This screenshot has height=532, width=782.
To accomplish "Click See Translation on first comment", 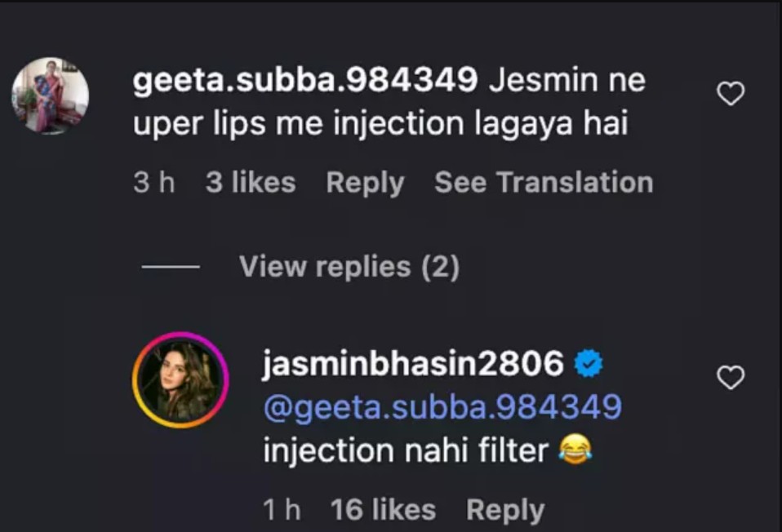I will [544, 183].
